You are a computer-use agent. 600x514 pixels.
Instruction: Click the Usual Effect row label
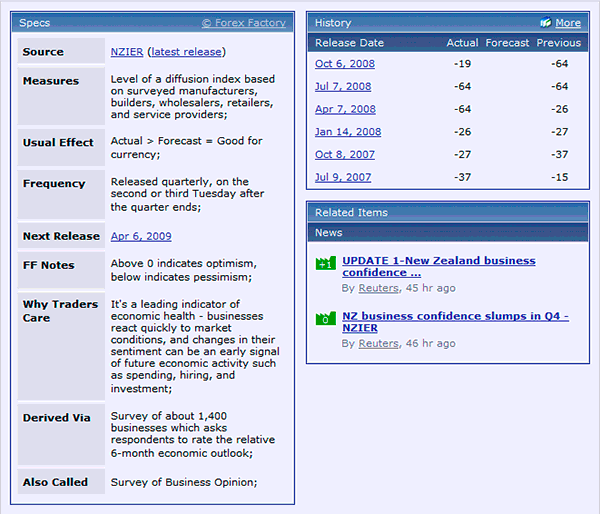coord(58,142)
